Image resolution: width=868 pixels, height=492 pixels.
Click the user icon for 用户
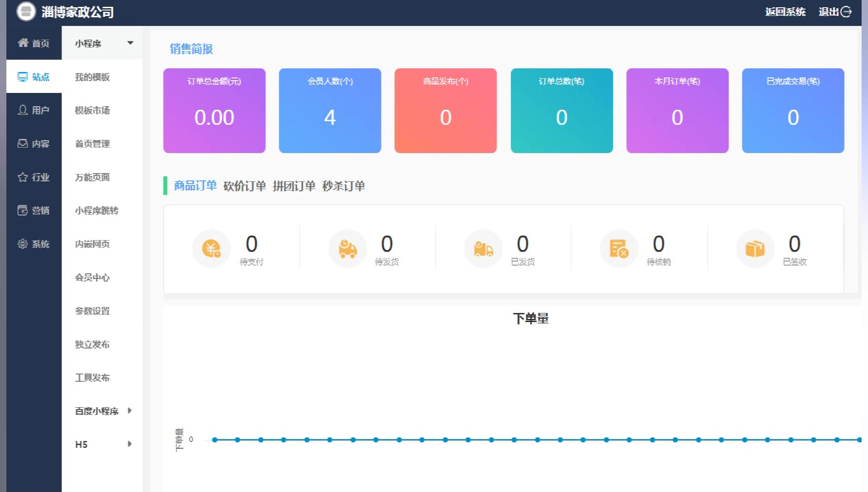tap(23, 110)
